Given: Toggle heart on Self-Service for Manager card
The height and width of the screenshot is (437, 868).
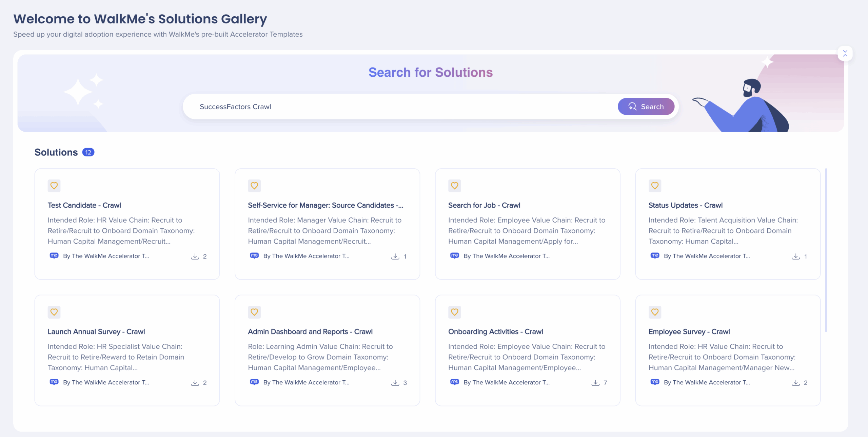Looking at the screenshot, I should click(254, 186).
